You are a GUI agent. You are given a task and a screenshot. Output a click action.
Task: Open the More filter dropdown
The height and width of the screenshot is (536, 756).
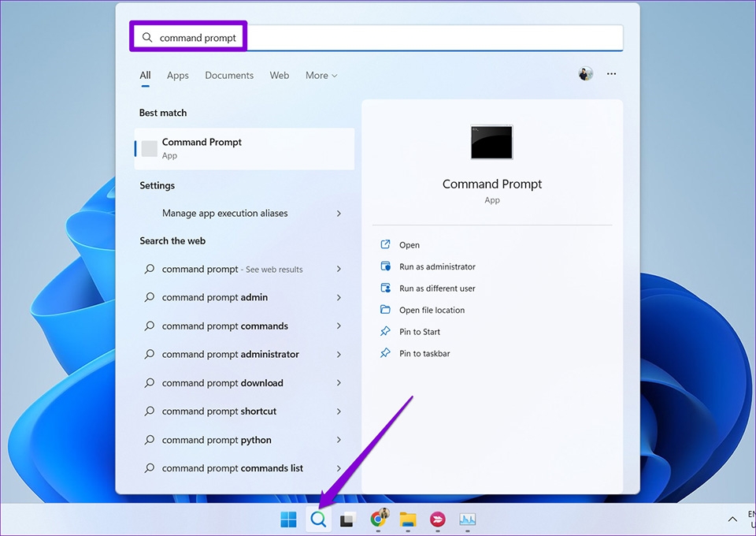[x=321, y=75]
